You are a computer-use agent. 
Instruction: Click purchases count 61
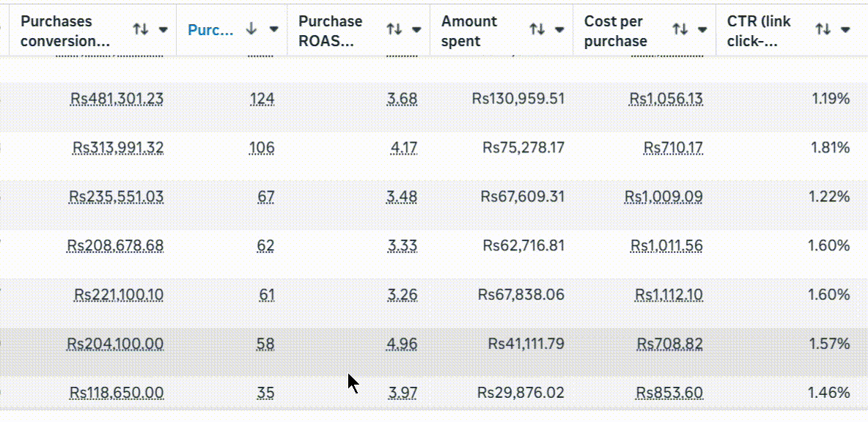tap(267, 295)
